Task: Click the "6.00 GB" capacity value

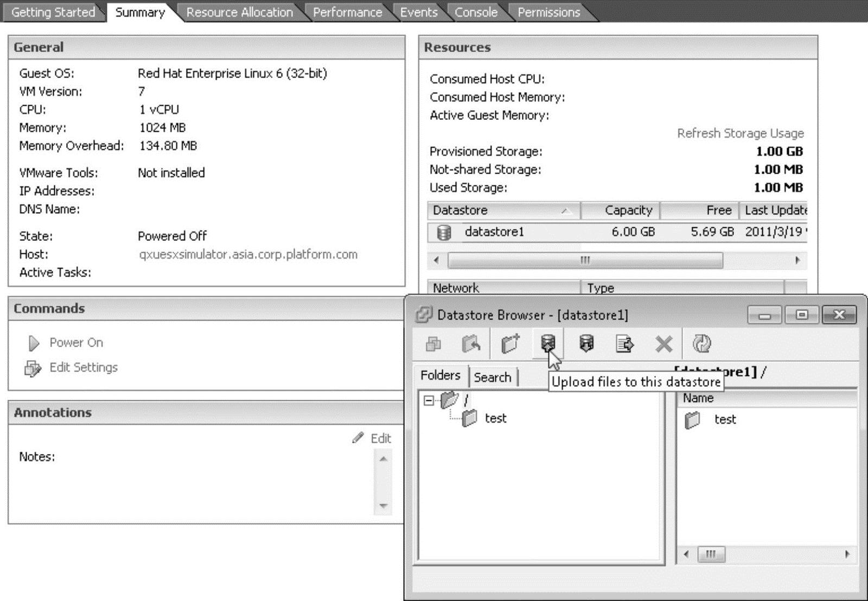Action: pos(633,232)
